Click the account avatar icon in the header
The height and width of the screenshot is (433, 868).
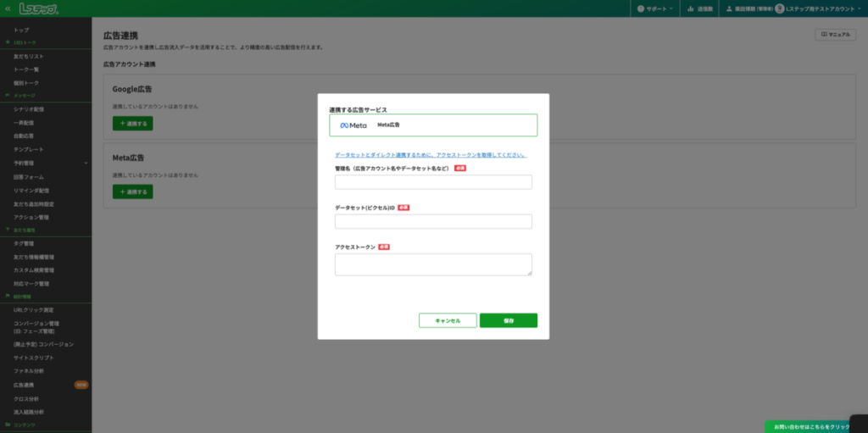coord(779,8)
